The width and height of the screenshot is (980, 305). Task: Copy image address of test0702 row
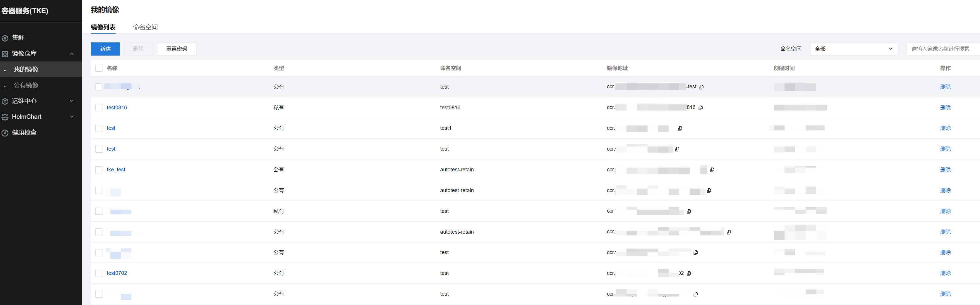689,273
